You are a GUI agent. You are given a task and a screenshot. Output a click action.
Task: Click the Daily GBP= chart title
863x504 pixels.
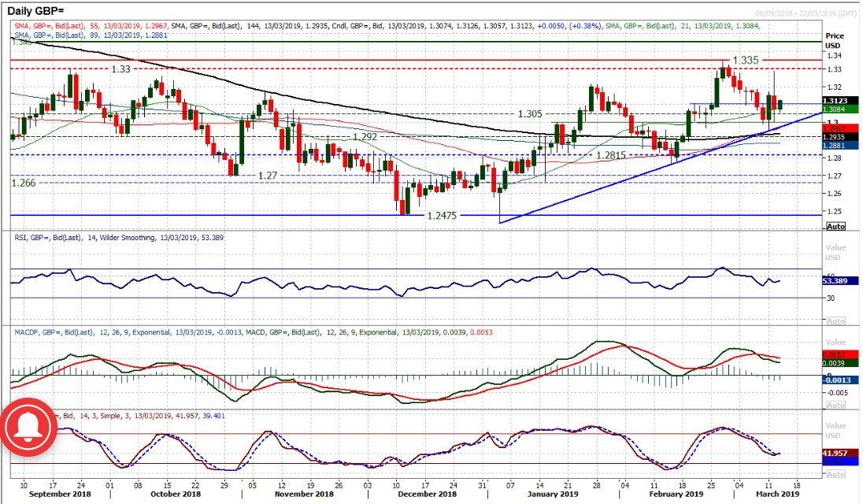(40, 12)
